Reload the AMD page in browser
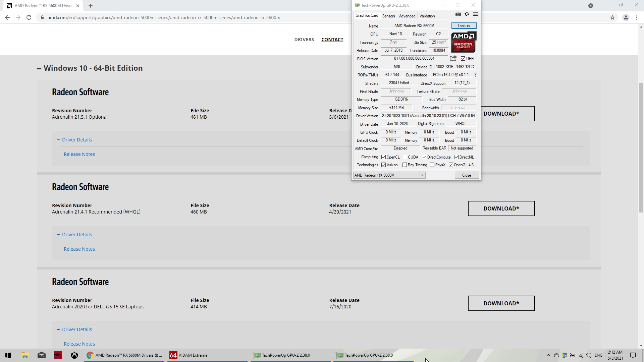The height and width of the screenshot is (362, 644). (x=29, y=17)
